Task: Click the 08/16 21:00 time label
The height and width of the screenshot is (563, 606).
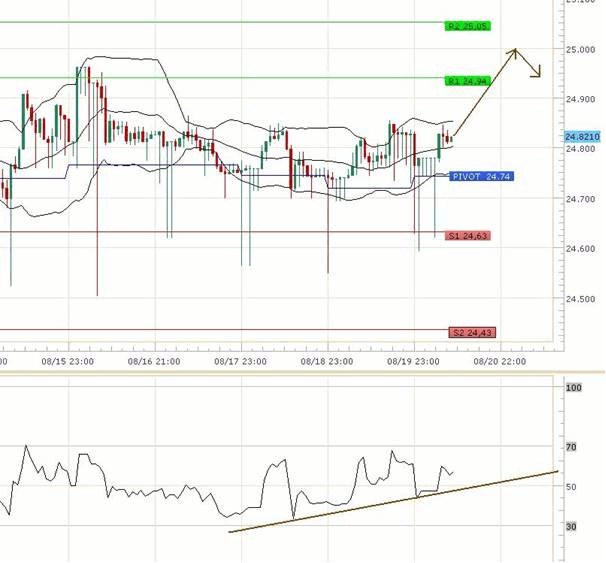Action: [x=154, y=362]
